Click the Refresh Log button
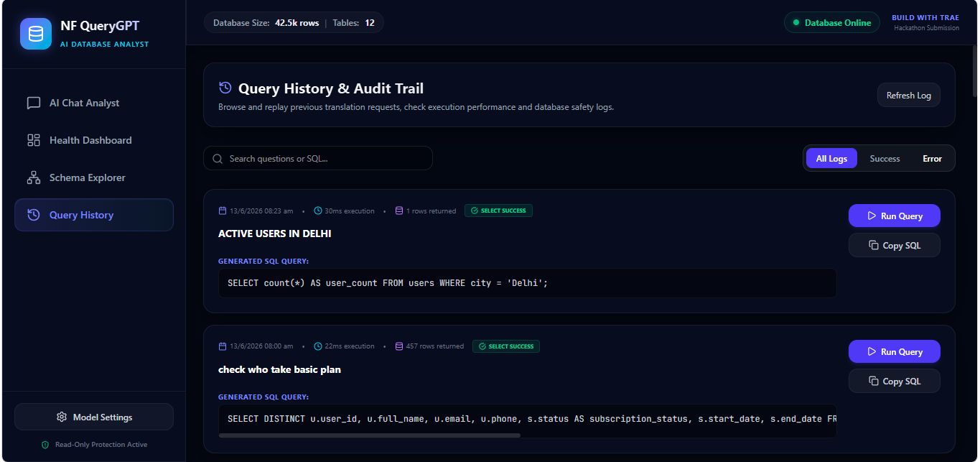 point(908,96)
